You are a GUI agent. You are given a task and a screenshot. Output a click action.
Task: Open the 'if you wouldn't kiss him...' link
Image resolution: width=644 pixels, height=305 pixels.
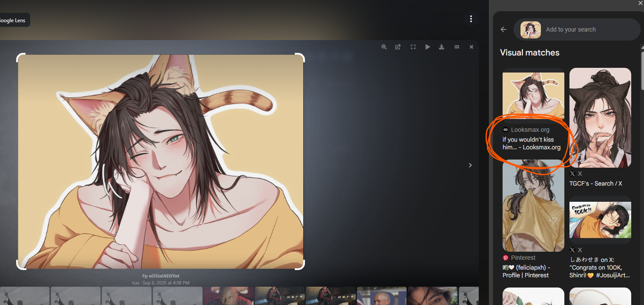pyautogui.click(x=532, y=143)
